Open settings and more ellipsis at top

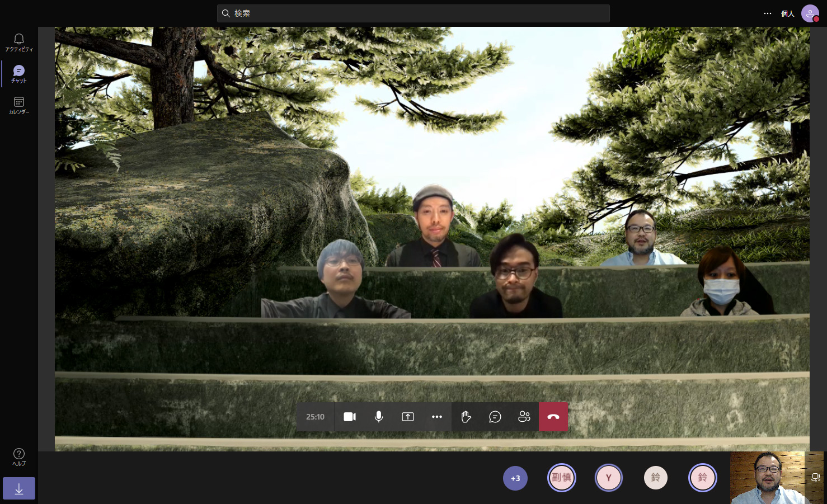coord(768,13)
